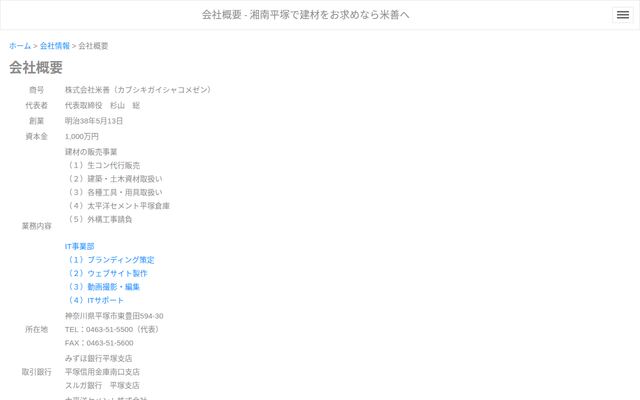Open （1）ブランディング策定 link

click(x=110, y=260)
